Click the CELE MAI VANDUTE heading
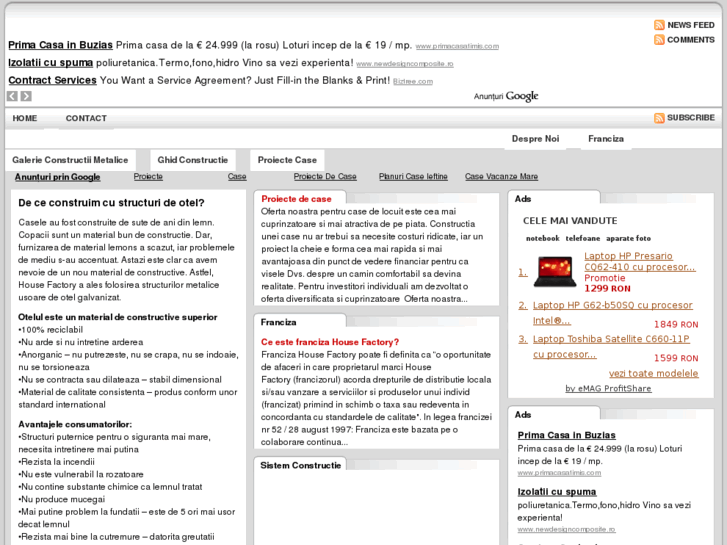 [570, 221]
